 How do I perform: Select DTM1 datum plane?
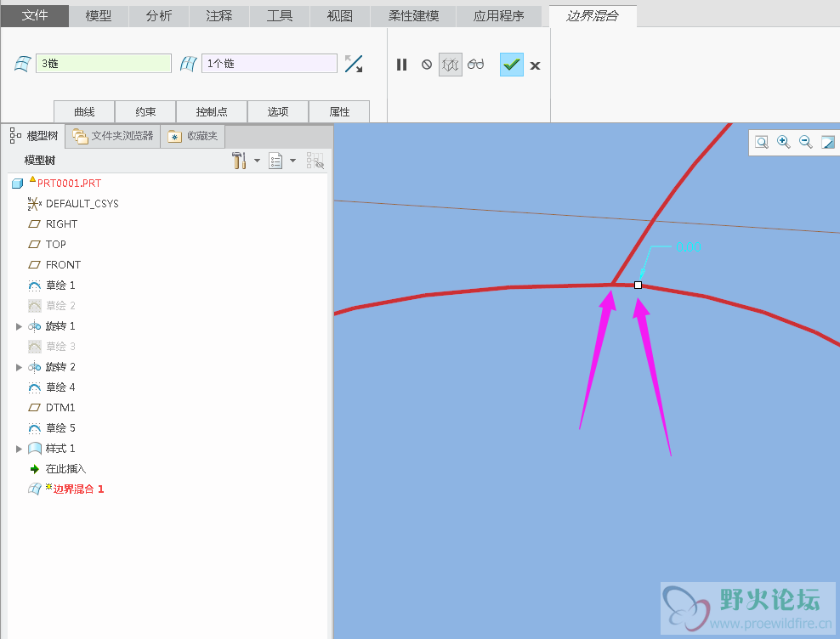click(x=60, y=408)
